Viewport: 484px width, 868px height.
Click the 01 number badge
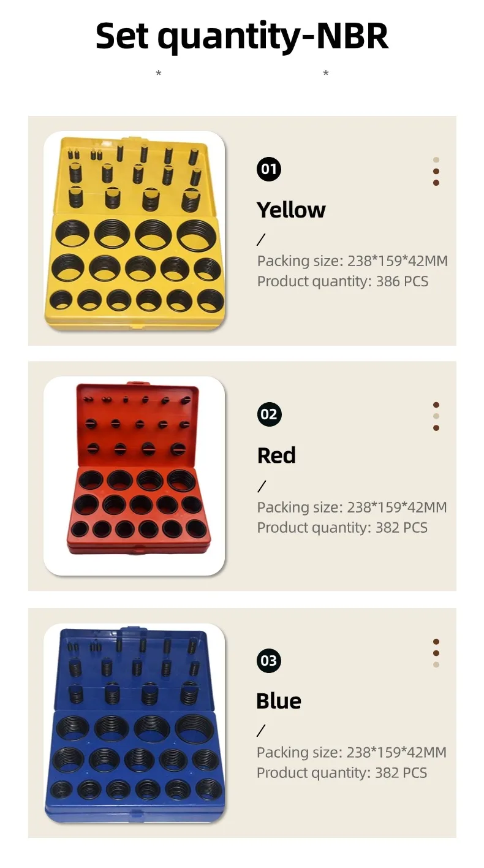coord(268,169)
